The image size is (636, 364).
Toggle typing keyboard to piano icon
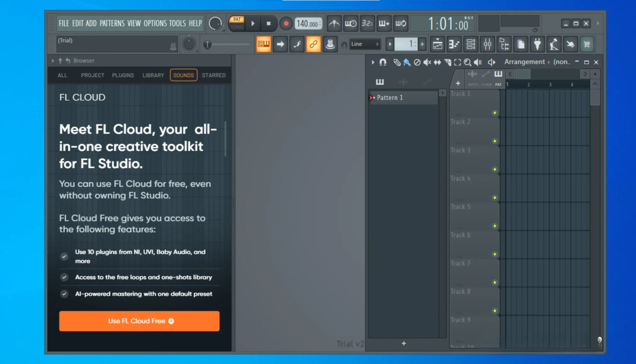click(263, 44)
